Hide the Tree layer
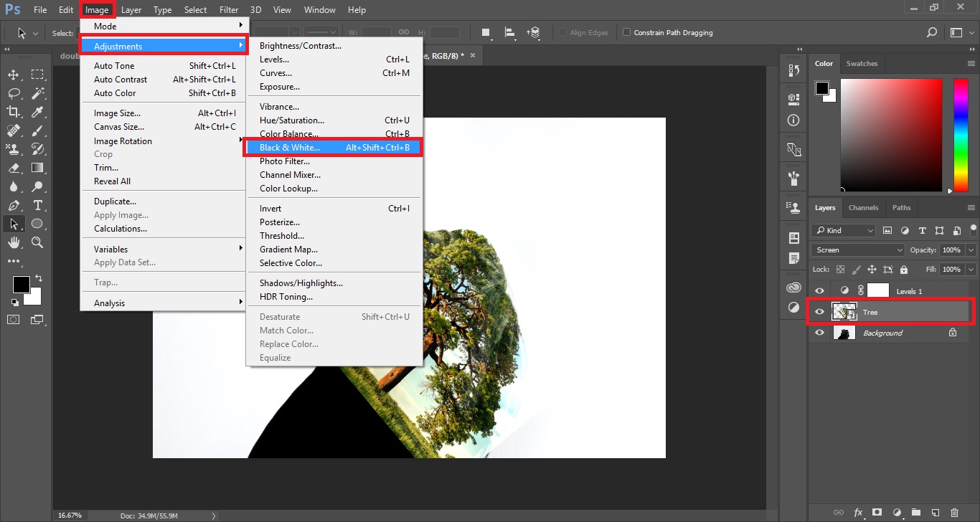Viewport: 980px width, 522px height. [x=819, y=312]
